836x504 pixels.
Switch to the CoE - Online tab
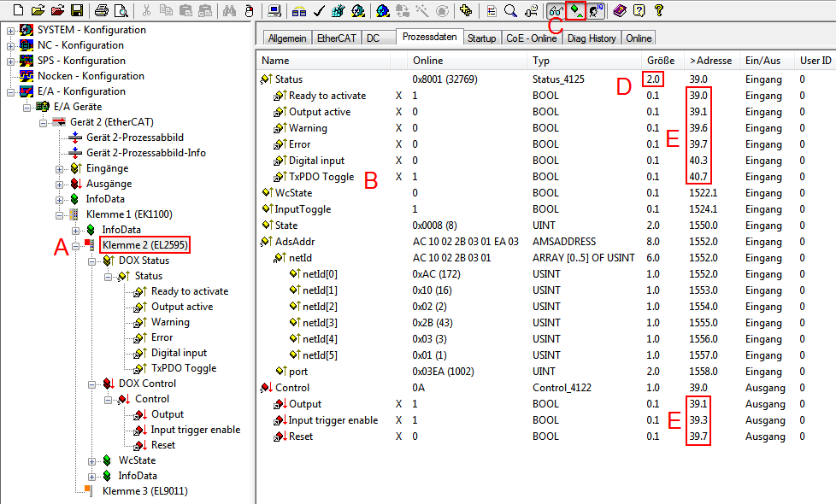click(531, 38)
